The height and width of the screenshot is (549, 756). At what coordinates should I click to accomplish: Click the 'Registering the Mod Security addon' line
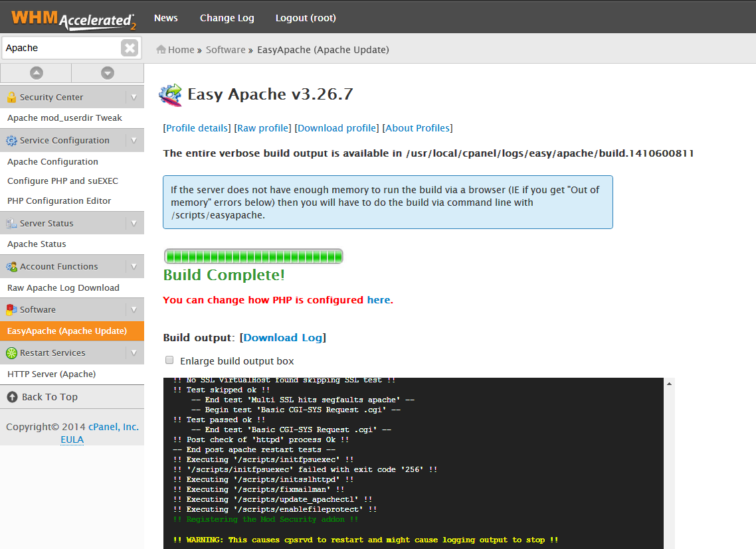point(266,519)
